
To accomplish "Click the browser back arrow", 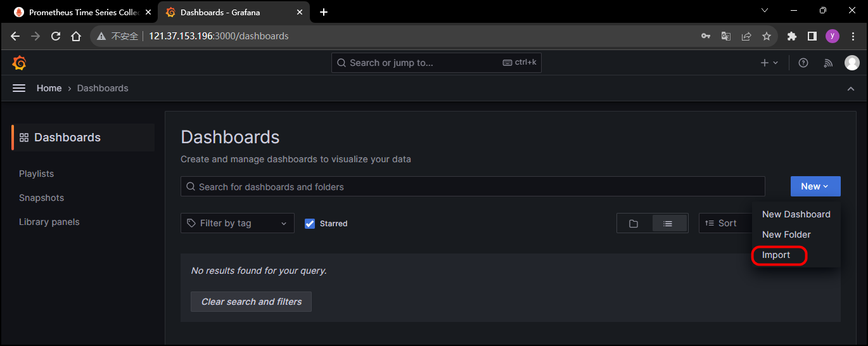I will 15,36.
